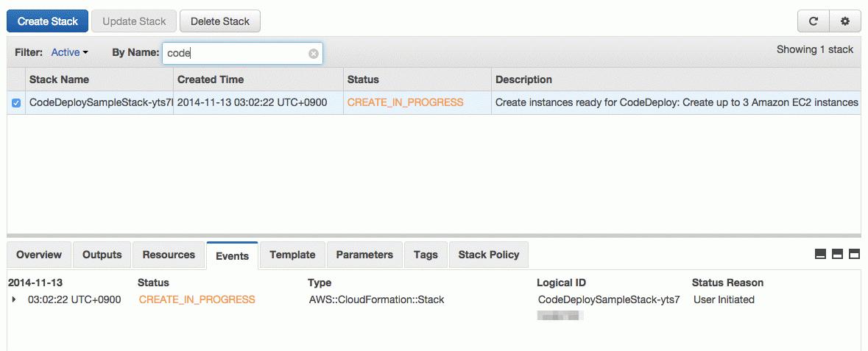Uncheck the CodeDeploySampleStack row checkbox
The width and height of the screenshot is (868, 351).
[x=16, y=103]
